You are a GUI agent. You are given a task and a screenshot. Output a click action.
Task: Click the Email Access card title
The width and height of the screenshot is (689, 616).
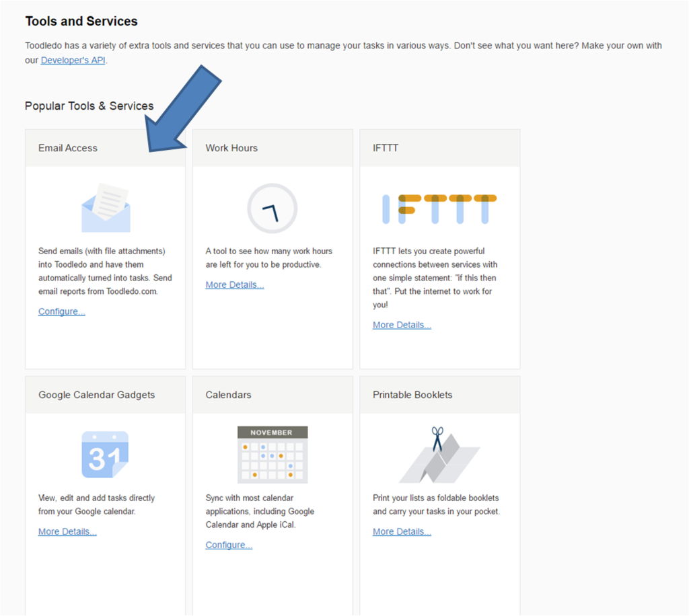tap(68, 148)
